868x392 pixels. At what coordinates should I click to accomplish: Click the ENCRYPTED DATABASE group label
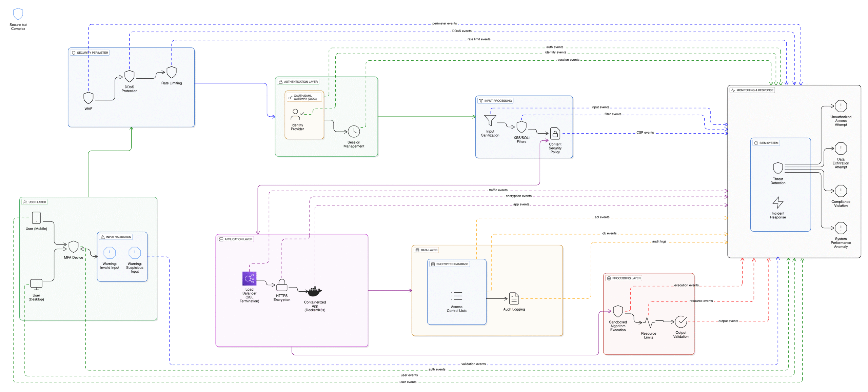tap(449, 264)
